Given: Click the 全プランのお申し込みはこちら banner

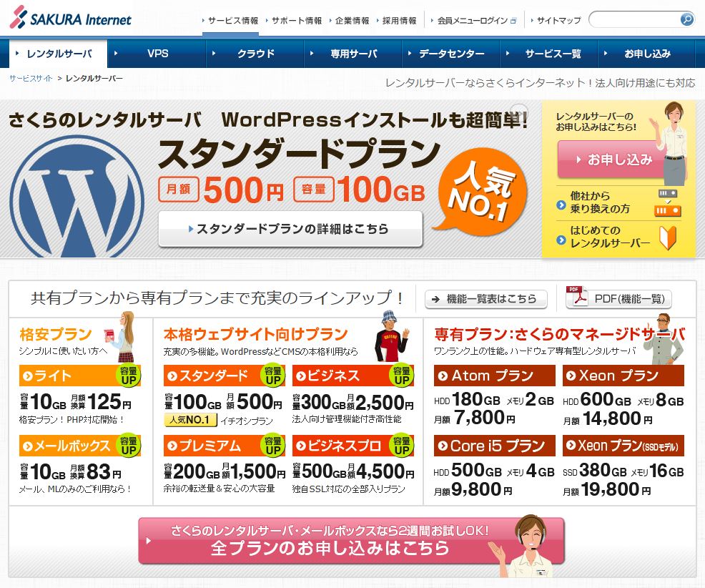Looking at the screenshot, I should (x=350, y=541).
